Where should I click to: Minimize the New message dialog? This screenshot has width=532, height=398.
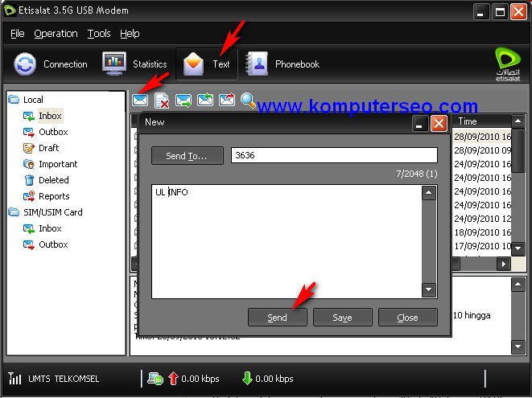tap(419, 123)
